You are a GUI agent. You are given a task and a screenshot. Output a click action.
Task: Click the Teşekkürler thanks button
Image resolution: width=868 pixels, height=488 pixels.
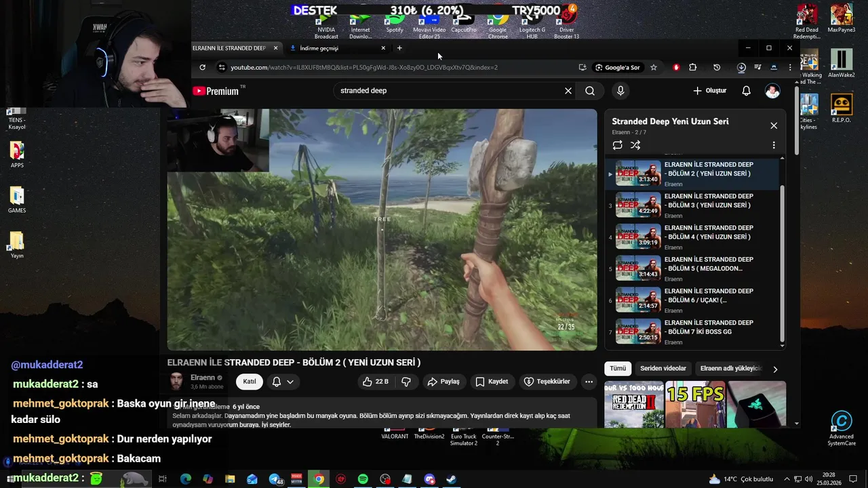point(547,382)
